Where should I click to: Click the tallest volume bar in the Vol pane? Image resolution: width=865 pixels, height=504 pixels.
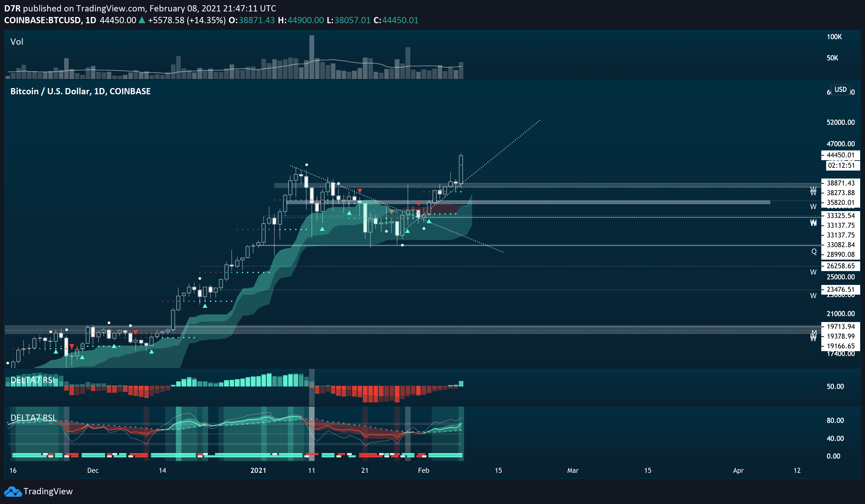tap(311, 57)
